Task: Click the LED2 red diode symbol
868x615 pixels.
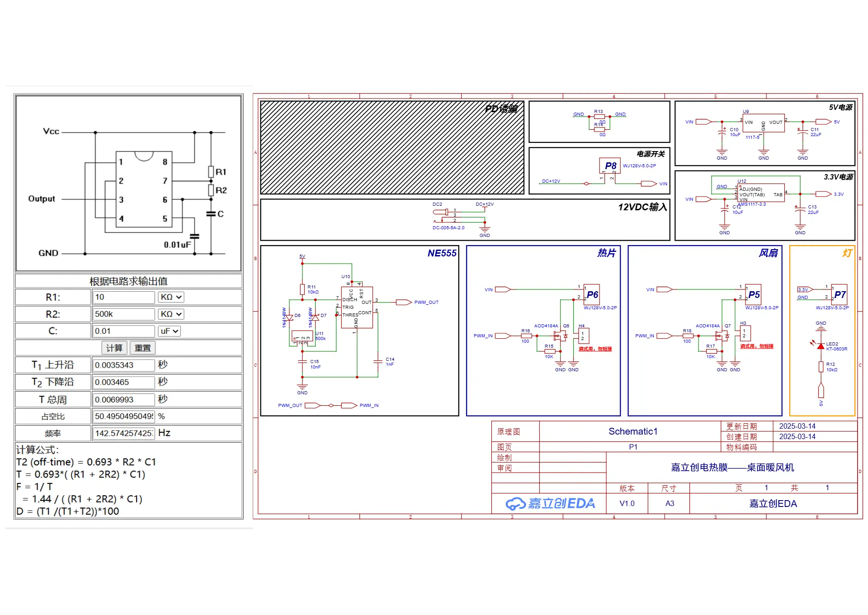Action: click(x=821, y=346)
